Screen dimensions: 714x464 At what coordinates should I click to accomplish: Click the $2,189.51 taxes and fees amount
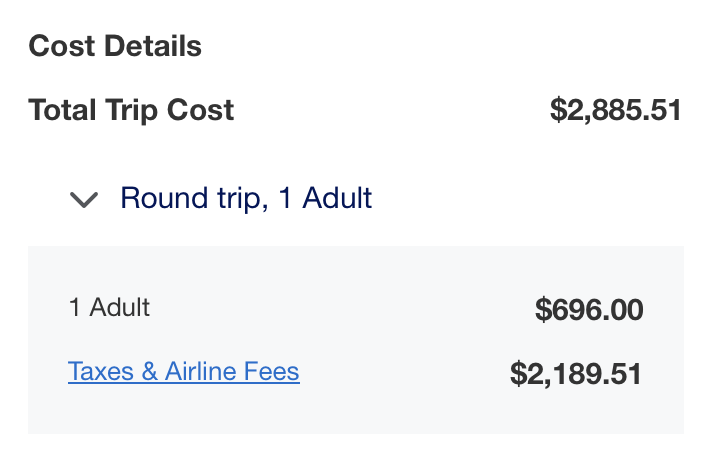pyautogui.click(x=576, y=374)
